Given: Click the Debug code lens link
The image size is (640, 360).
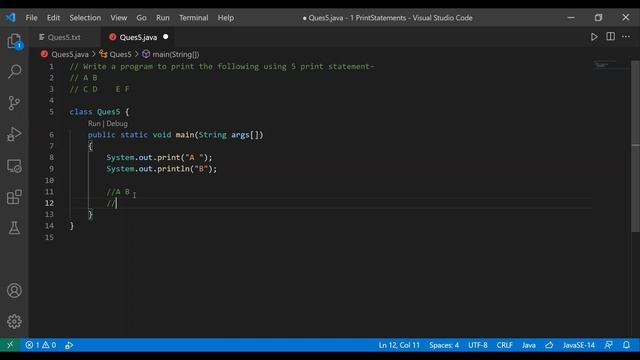Looking at the screenshot, I should pyautogui.click(x=117, y=123).
